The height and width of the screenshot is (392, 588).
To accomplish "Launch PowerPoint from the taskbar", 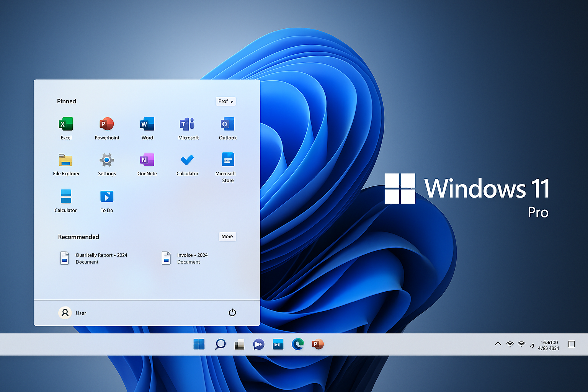I will [x=317, y=344].
